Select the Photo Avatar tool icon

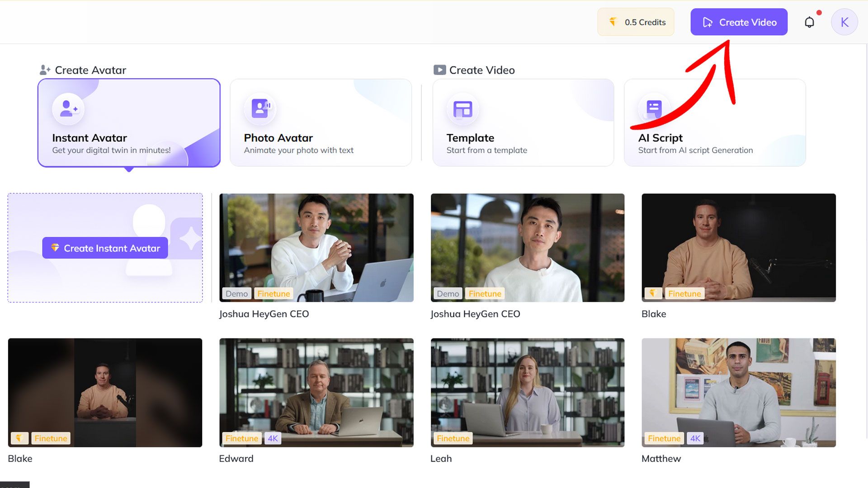click(x=260, y=108)
